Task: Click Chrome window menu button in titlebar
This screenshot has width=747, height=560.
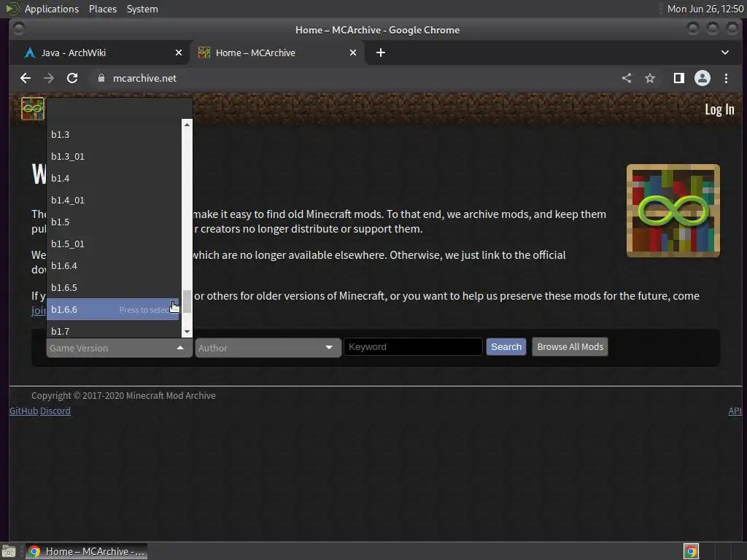Action: tap(19, 29)
